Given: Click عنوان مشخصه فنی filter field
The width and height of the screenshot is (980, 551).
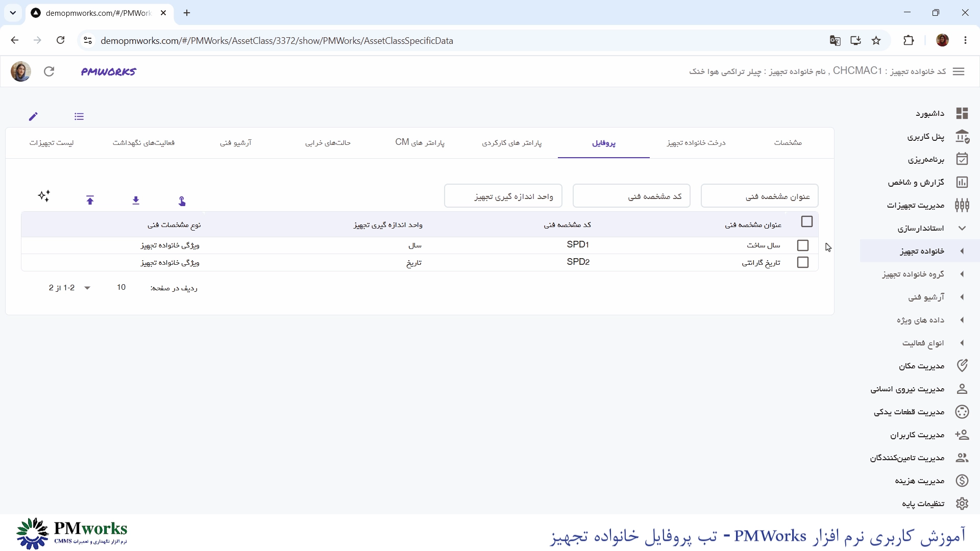Looking at the screenshot, I should 759,196.
